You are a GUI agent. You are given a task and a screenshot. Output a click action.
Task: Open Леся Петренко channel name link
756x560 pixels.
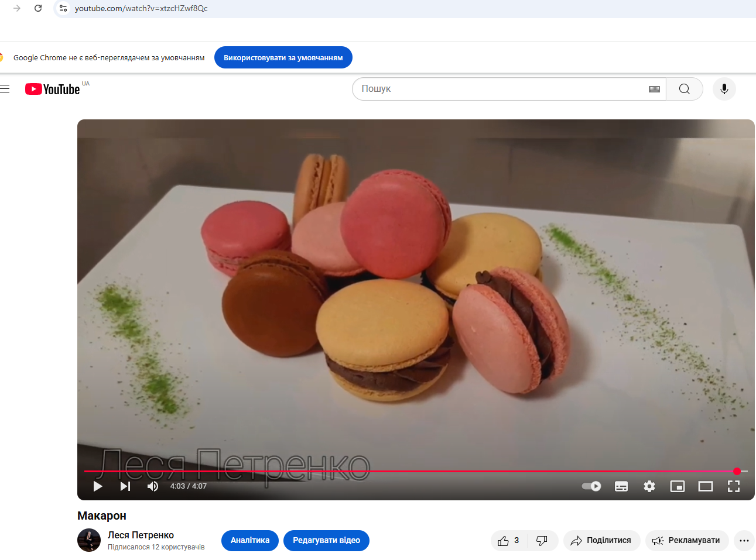click(141, 535)
